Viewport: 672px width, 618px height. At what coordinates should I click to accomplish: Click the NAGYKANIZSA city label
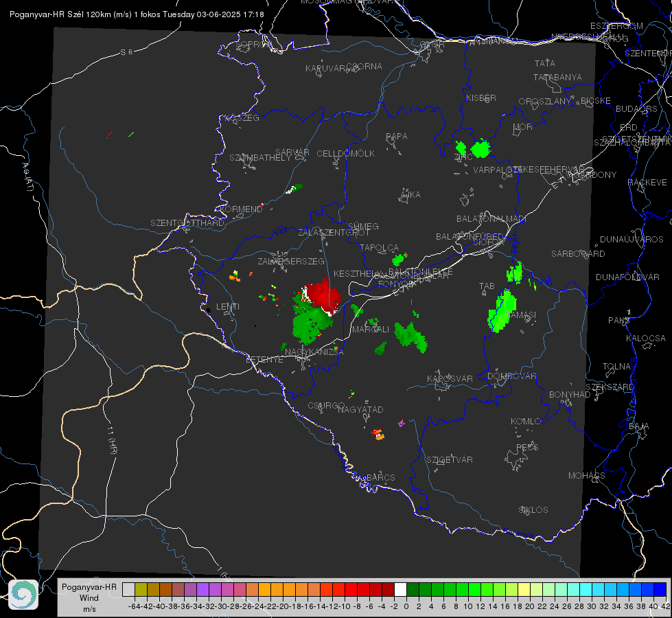point(314,352)
